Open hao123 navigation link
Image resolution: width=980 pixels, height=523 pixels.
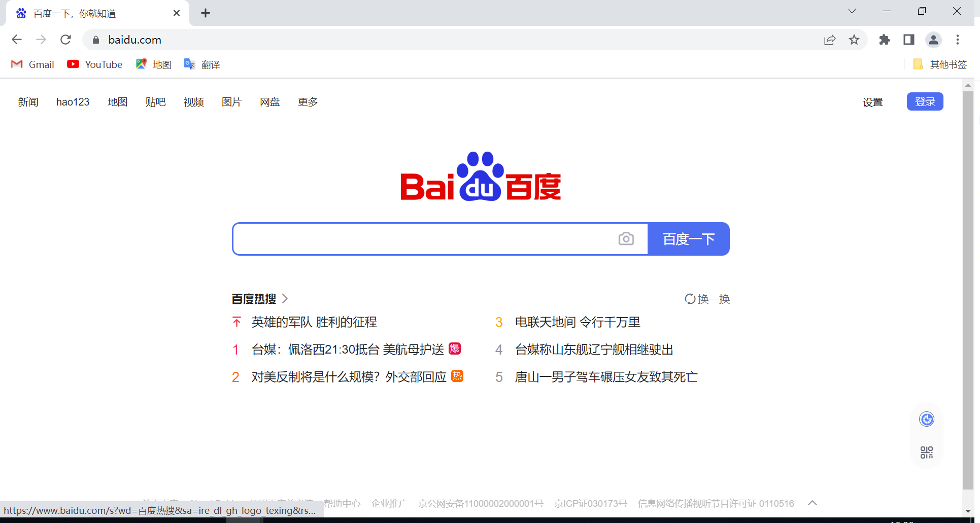coord(73,102)
